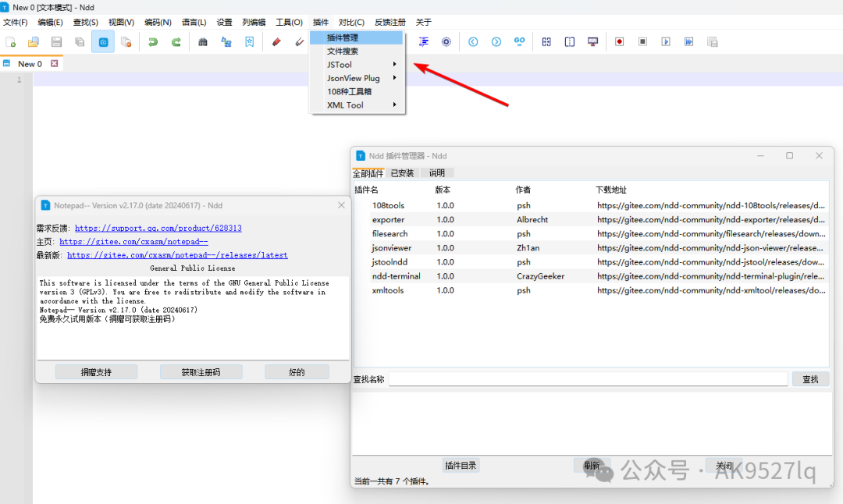Open the 语言(L) menu
Screen dimensions: 843x504
(194, 22)
